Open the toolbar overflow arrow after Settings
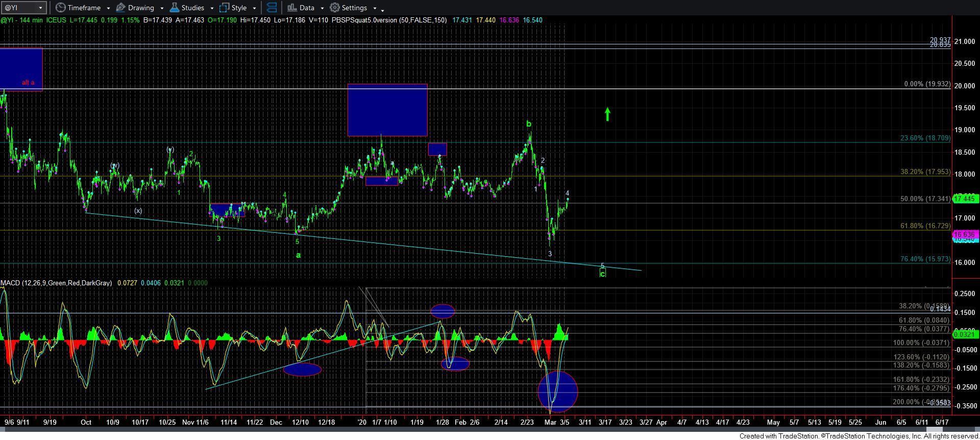This screenshot has width=980, height=440. click(x=383, y=9)
